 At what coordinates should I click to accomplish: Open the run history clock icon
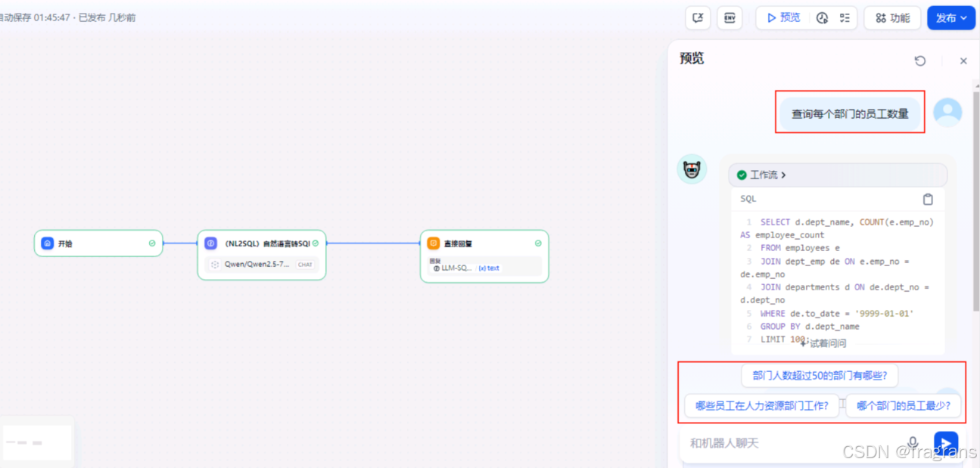click(x=823, y=18)
